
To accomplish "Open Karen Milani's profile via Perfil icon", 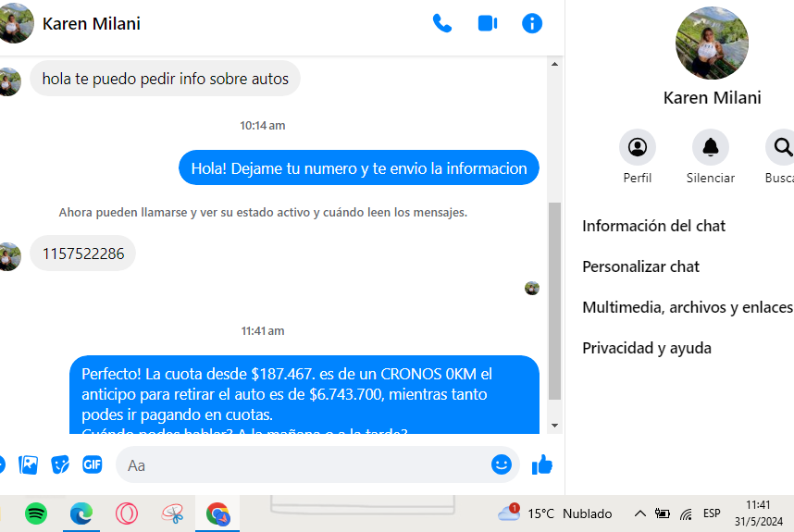I will tap(637, 147).
